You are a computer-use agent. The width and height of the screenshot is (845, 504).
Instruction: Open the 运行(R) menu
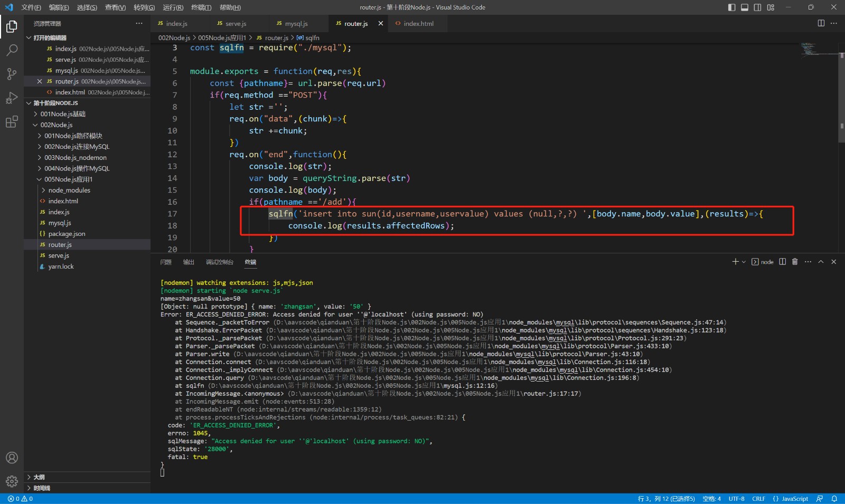pos(173,7)
